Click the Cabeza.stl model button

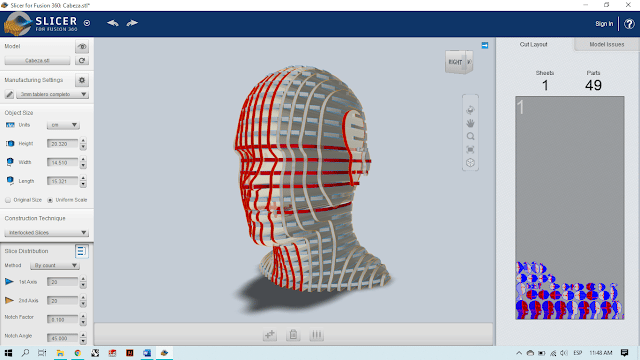click(x=37, y=60)
